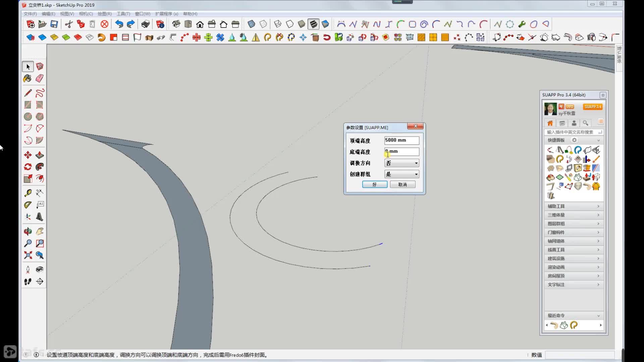Viewport: 644px width, 362px height.
Task: Click the Redo arrow in toolbar
Action: pyautogui.click(x=131, y=24)
